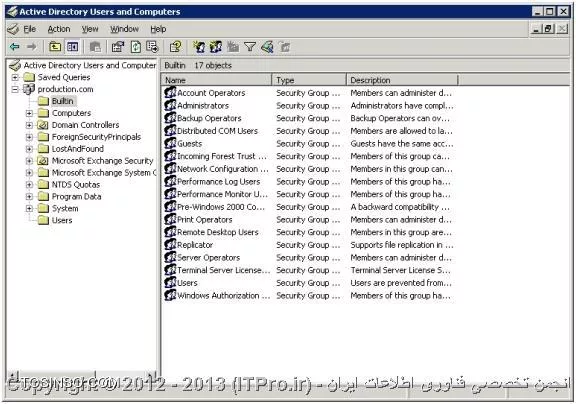This screenshot has width=576, height=404.
Task: Click the Create new group icon
Action: coord(216,47)
